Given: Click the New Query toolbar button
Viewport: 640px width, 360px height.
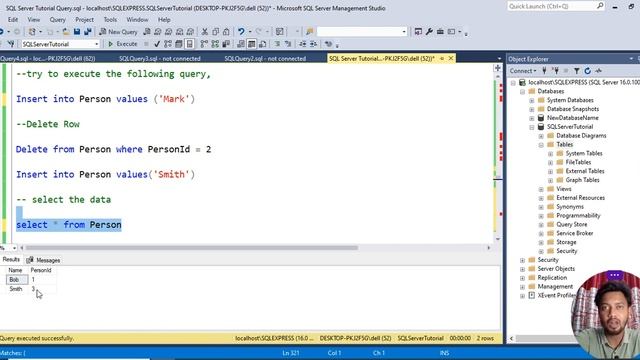Looking at the screenshot, I should tap(118, 31).
